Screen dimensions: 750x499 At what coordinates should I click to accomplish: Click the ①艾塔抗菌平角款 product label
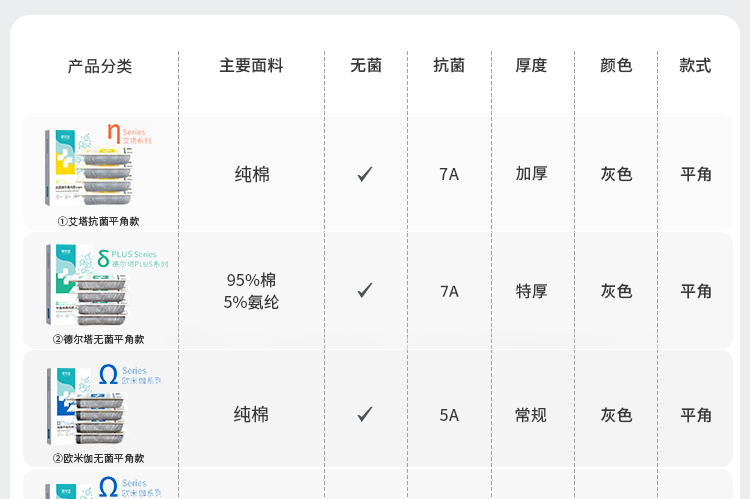coord(98,221)
